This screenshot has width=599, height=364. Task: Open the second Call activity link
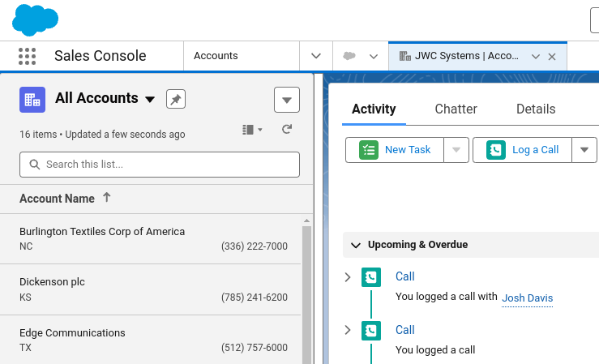pyautogui.click(x=405, y=330)
